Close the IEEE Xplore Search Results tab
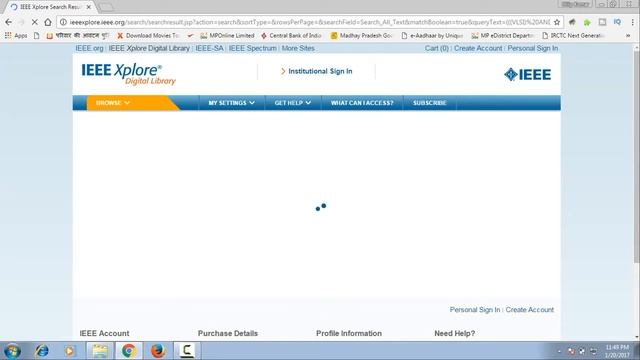 pyautogui.click(x=89, y=7)
